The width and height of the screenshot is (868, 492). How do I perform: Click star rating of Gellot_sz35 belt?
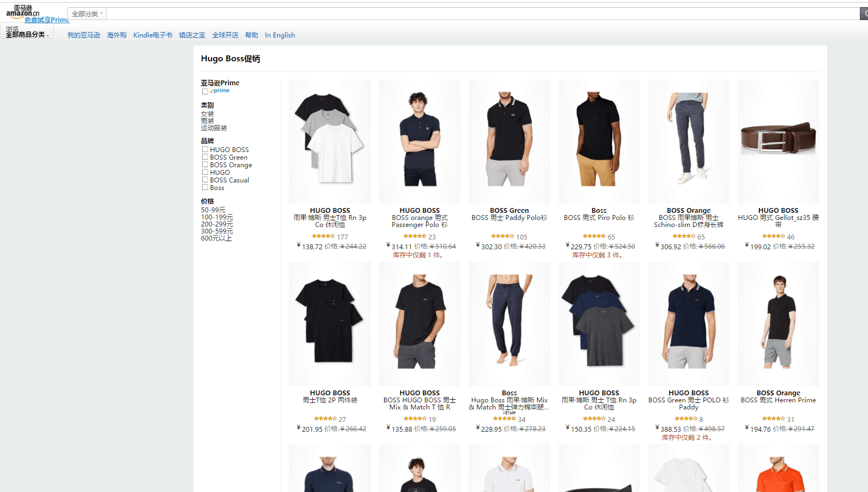point(773,236)
